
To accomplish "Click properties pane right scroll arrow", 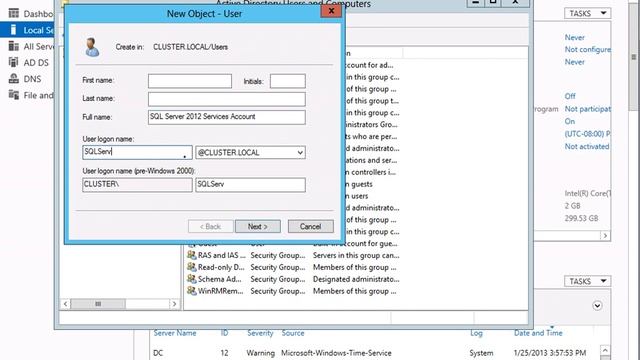I will click(605, 236).
